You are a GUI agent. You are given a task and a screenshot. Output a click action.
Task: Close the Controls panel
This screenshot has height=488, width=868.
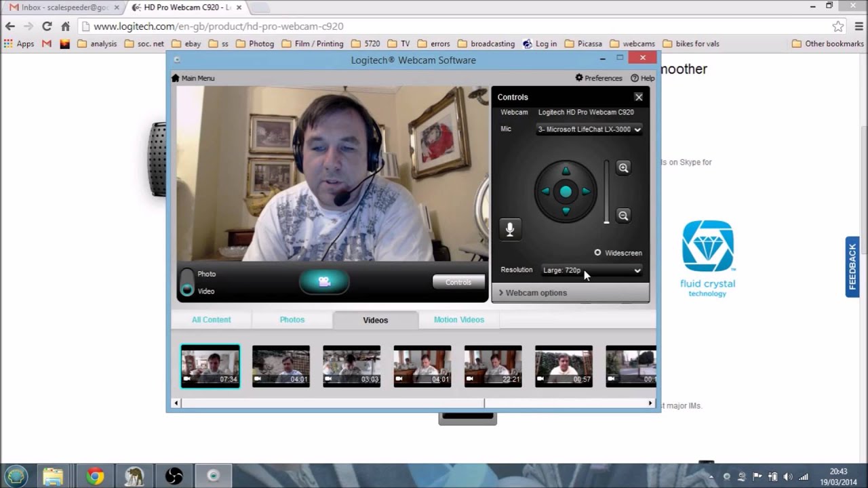pos(639,97)
